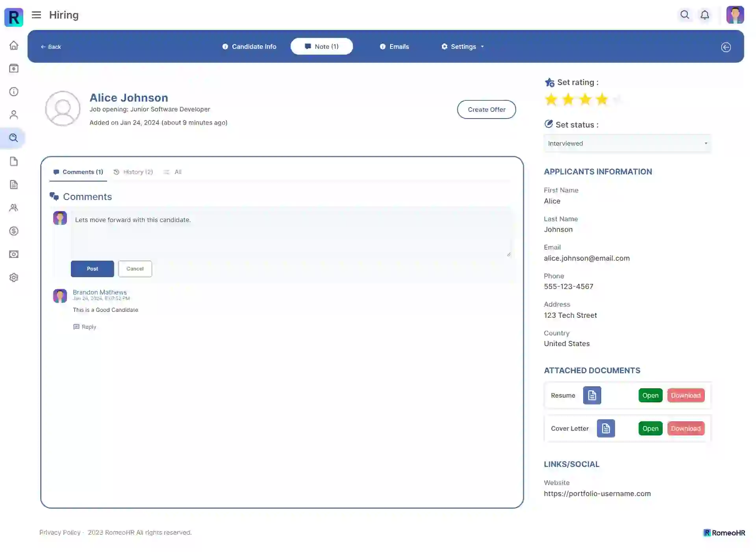Open the Privacy Policy footer link

click(x=60, y=532)
